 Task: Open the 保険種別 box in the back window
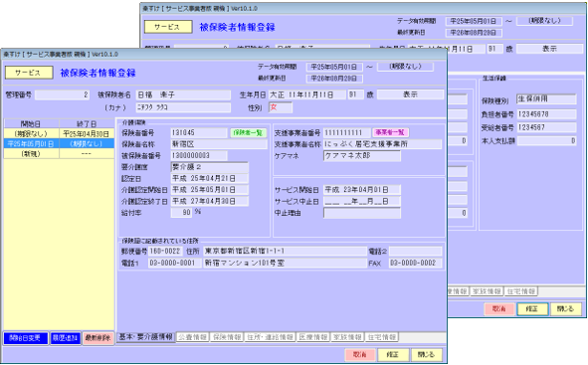coord(546,98)
